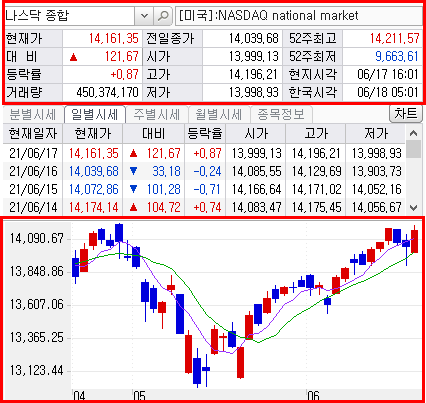The image size is (426, 403).
Task: Switch to the 분별시세 tab
Action: point(32,115)
